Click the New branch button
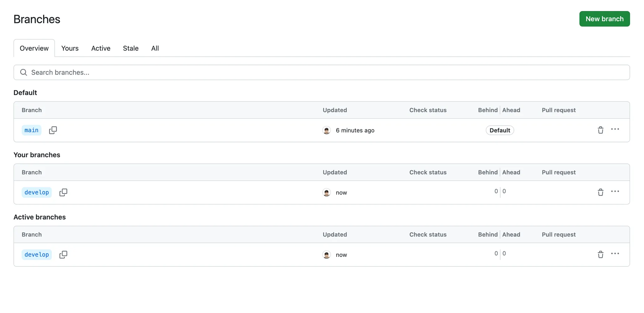 [604, 19]
